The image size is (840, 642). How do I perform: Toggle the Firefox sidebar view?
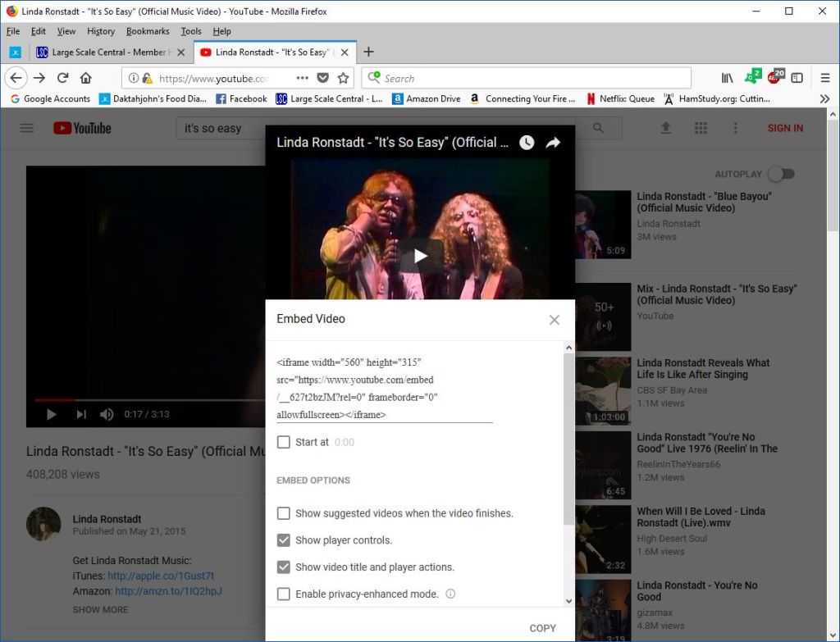[797, 78]
